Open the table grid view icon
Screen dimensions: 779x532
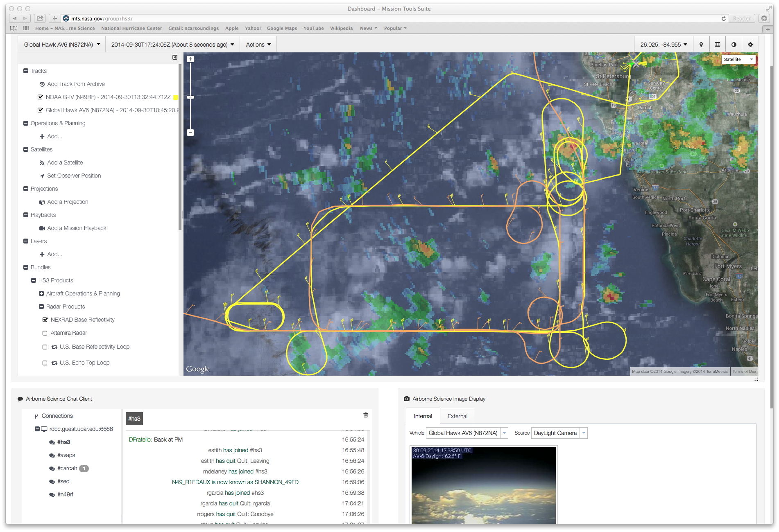click(x=718, y=45)
